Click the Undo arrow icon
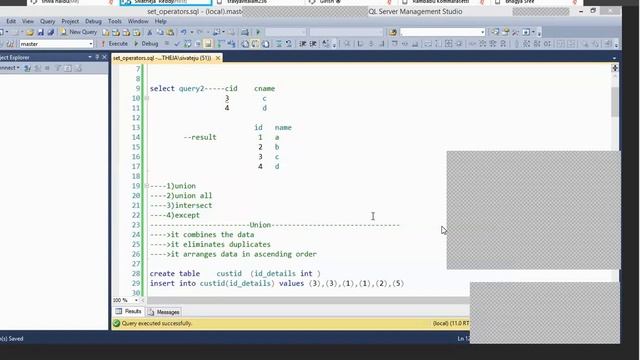 pyautogui.click(x=184, y=32)
